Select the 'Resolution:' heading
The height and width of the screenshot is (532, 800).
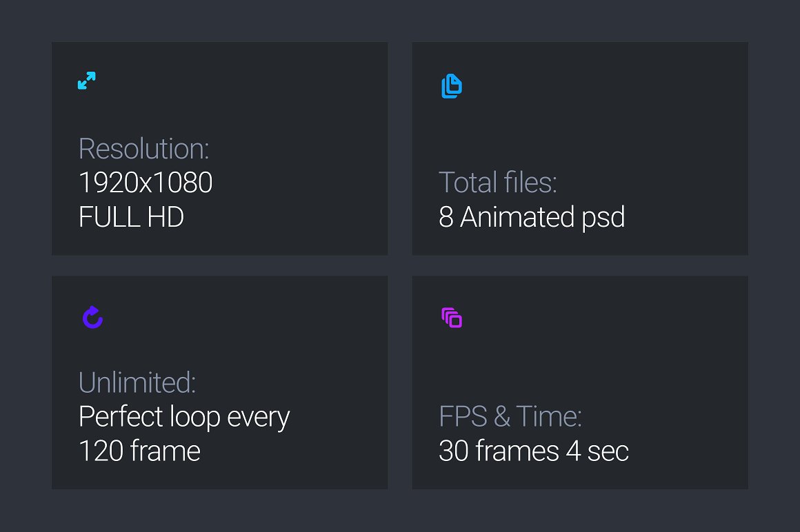pos(143,149)
